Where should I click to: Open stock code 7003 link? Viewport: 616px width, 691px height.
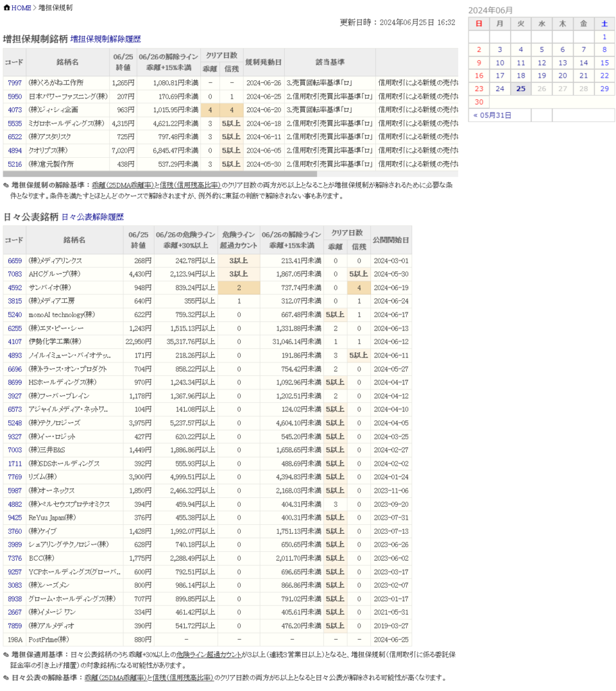point(15,450)
